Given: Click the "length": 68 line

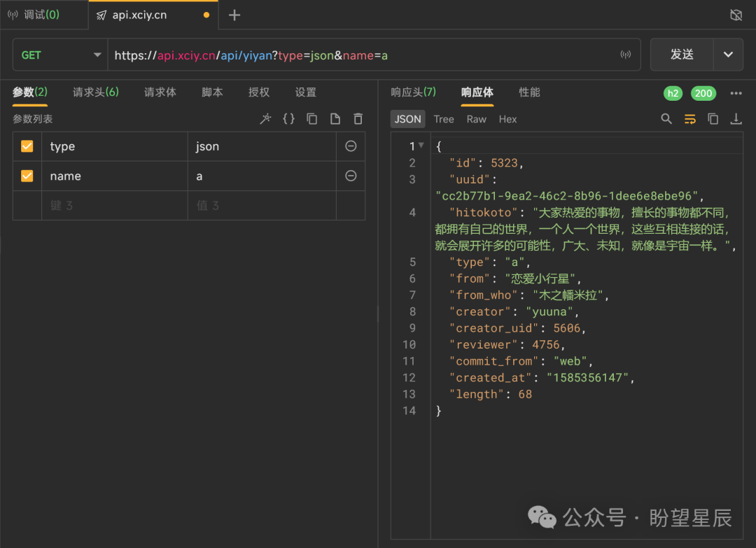Looking at the screenshot, I should point(490,394).
